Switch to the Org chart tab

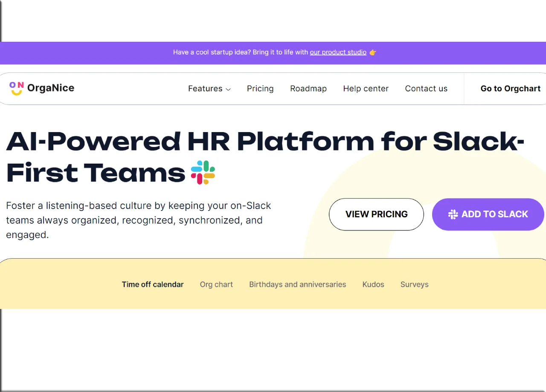(216, 285)
